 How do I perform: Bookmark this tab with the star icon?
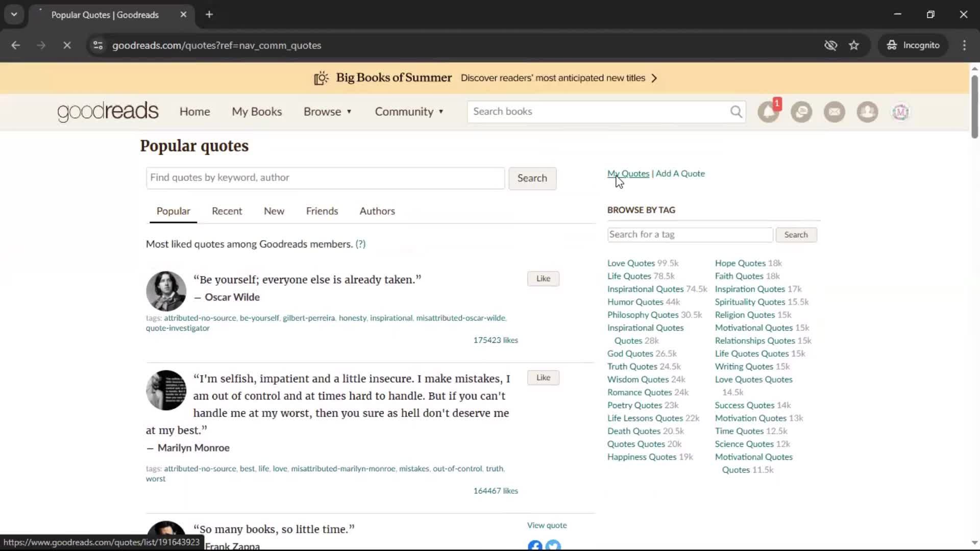point(854,45)
